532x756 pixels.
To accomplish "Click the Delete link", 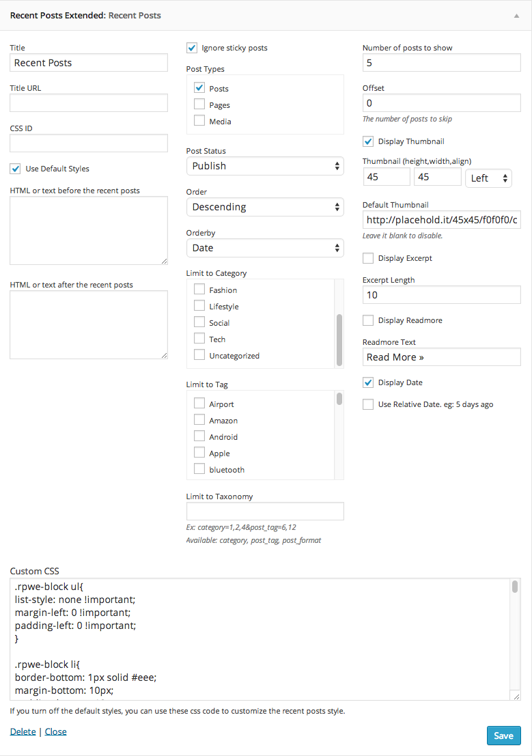I will pyautogui.click(x=23, y=731).
